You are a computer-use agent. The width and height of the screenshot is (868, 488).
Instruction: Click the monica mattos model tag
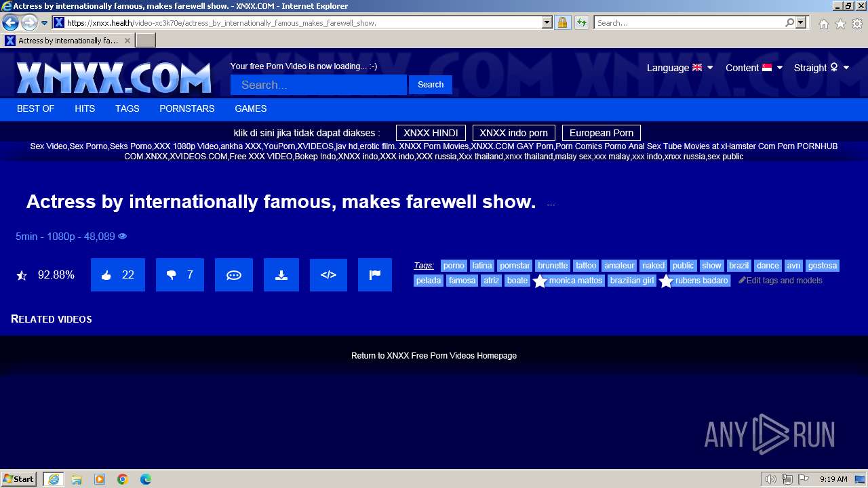(568, 281)
